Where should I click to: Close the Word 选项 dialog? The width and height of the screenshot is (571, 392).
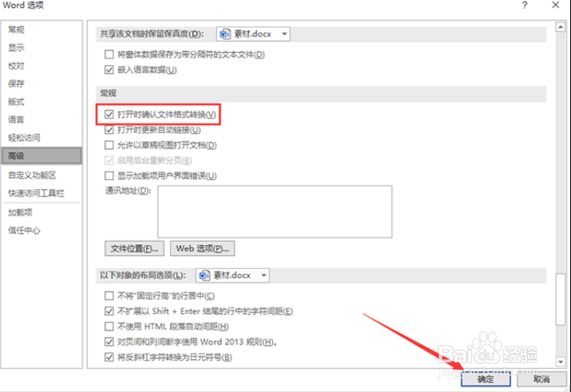pyautogui.click(x=556, y=5)
